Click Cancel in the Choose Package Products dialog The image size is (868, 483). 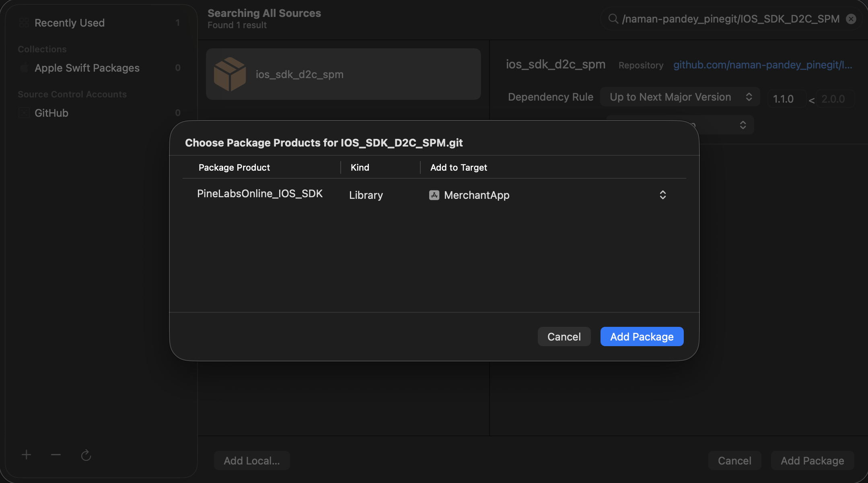(564, 336)
